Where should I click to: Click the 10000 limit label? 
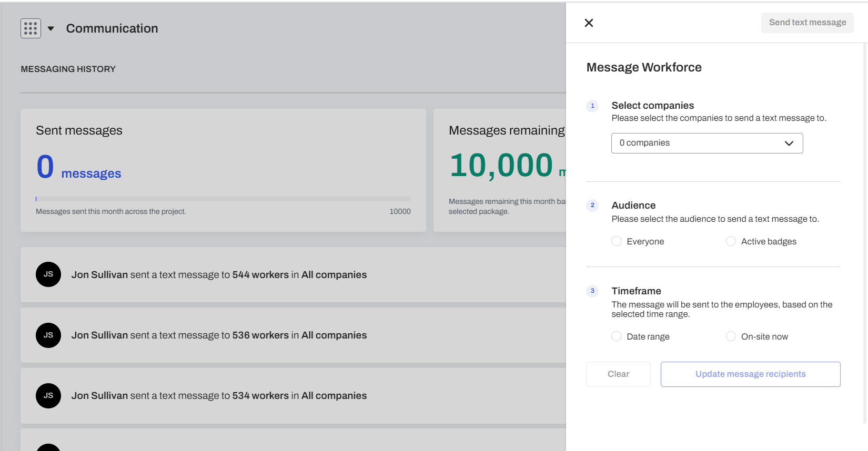[x=400, y=211]
